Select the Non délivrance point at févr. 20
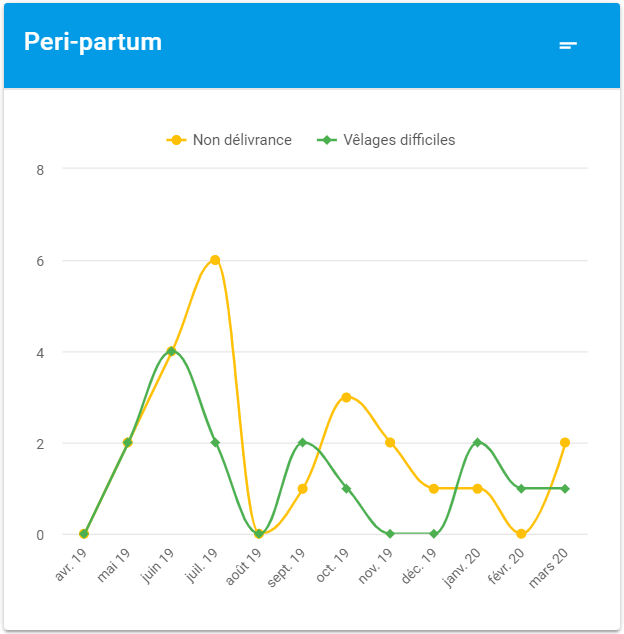 click(521, 534)
